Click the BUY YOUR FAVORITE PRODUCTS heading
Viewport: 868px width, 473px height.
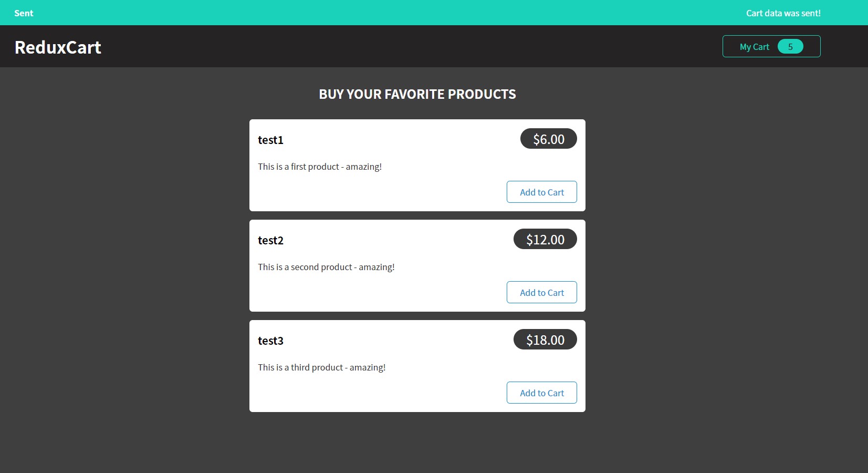point(417,94)
